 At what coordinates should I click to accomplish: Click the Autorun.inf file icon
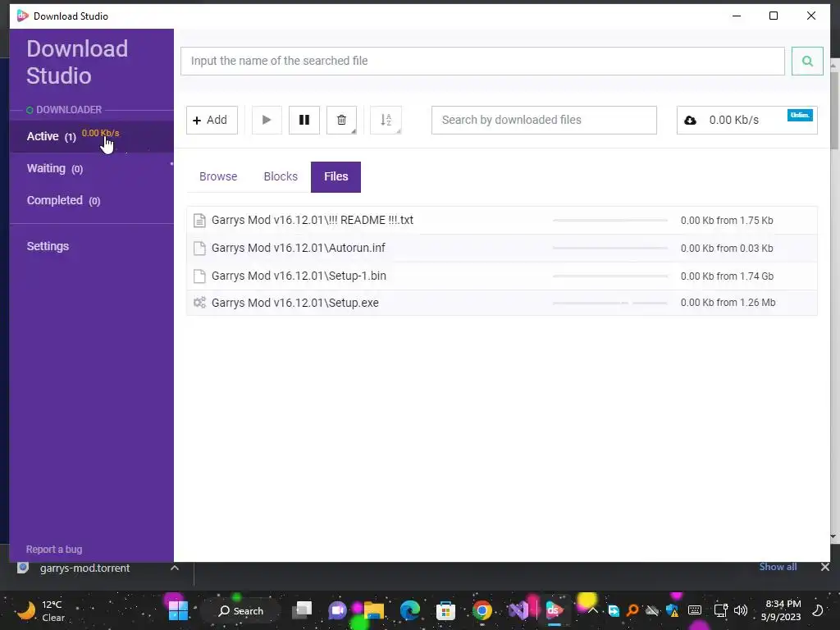point(199,248)
